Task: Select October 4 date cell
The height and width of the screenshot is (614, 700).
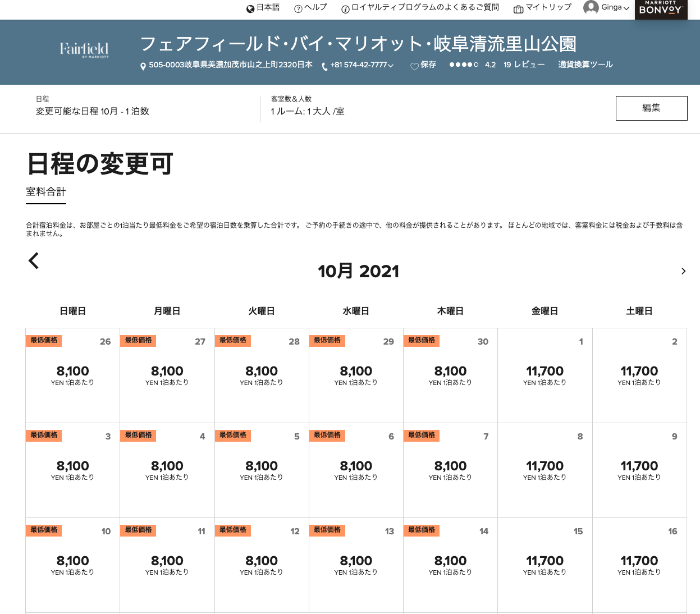Action: coord(167,470)
